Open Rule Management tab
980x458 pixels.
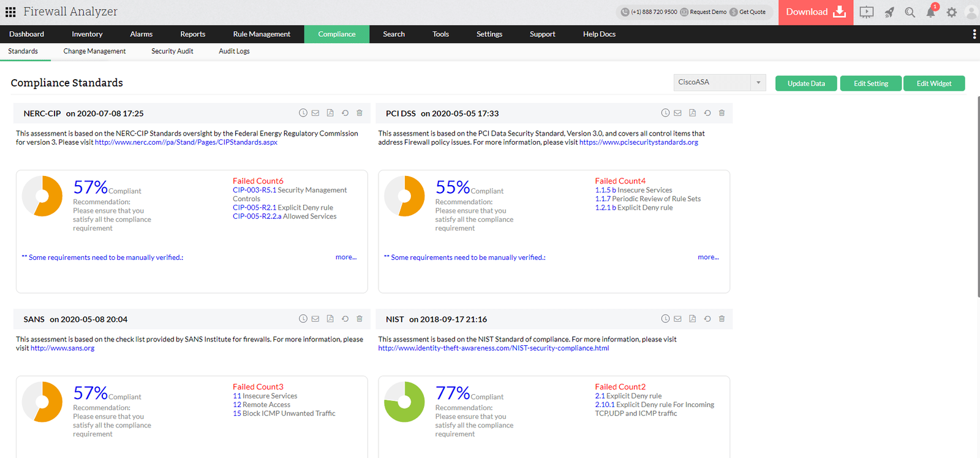[x=262, y=34]
